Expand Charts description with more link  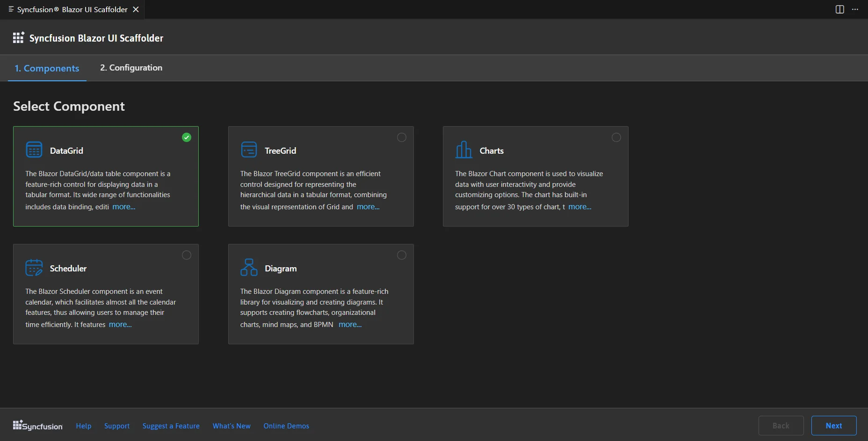[x=580, y=207]
